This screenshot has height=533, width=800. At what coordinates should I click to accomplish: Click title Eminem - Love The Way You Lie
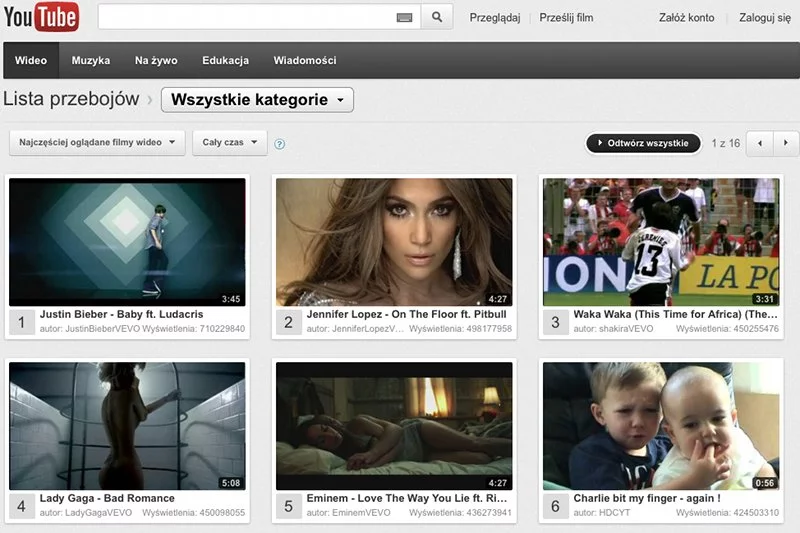[407, 498]
